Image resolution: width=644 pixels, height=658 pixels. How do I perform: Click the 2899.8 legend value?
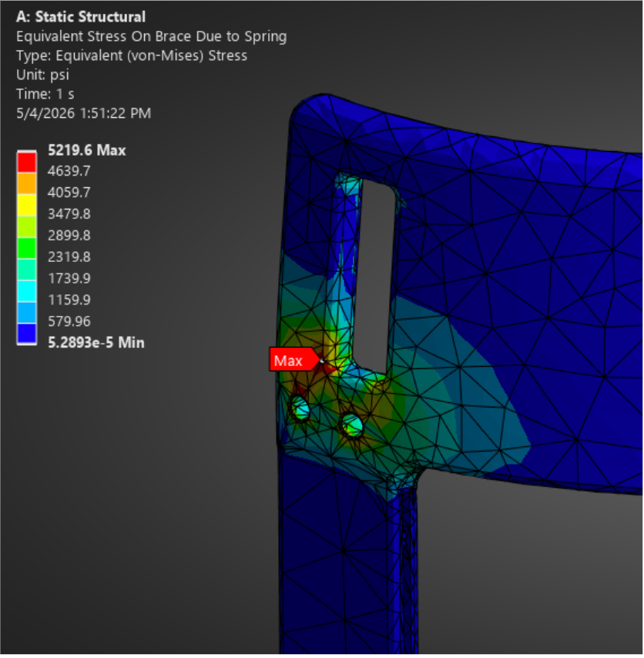click(69, 236)
